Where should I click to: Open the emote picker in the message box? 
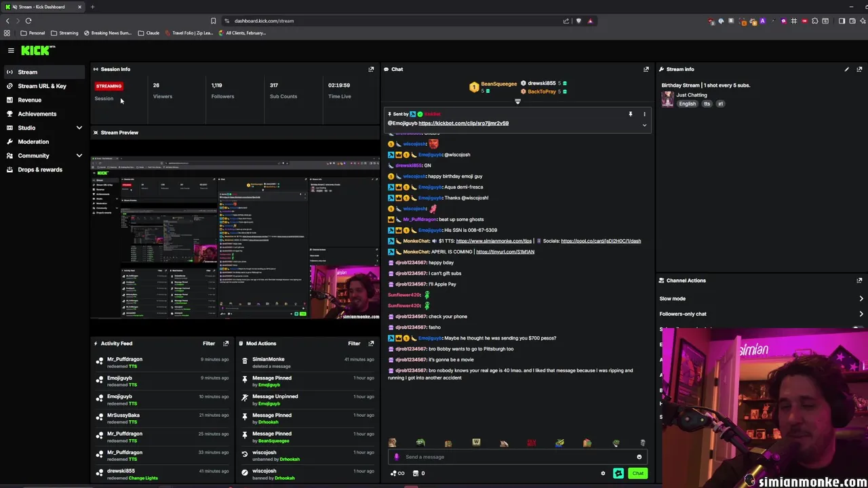[639, 457]
